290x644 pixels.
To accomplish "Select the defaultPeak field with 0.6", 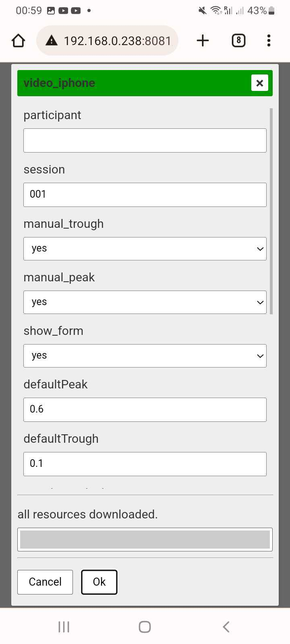I will pyautogui.click(x=145, y=410).
